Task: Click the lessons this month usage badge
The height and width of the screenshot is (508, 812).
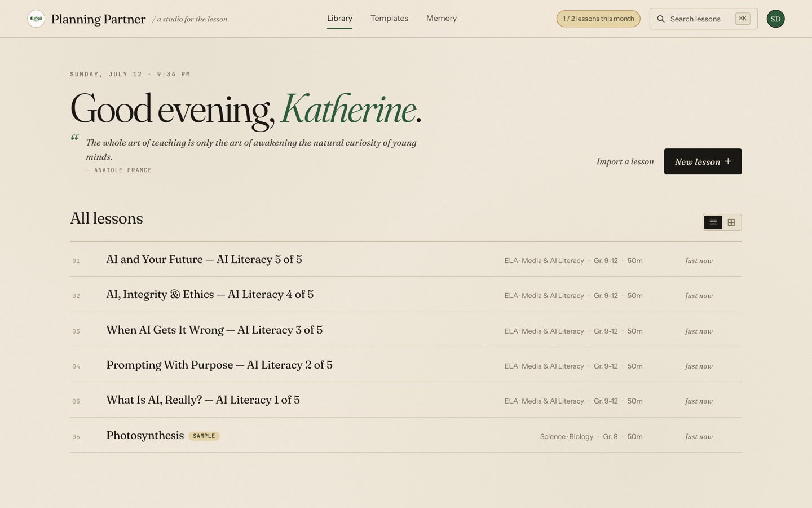Action: point(598,19)
